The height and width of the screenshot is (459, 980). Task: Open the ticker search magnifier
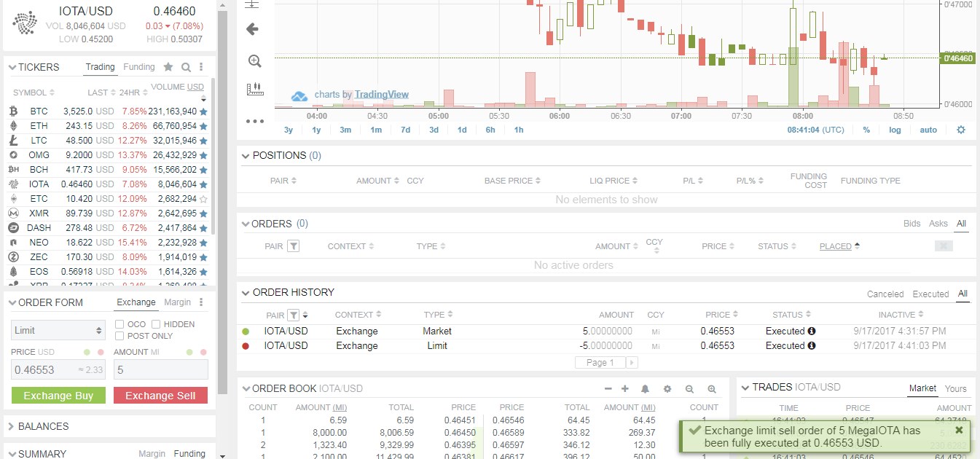(184, 66)
